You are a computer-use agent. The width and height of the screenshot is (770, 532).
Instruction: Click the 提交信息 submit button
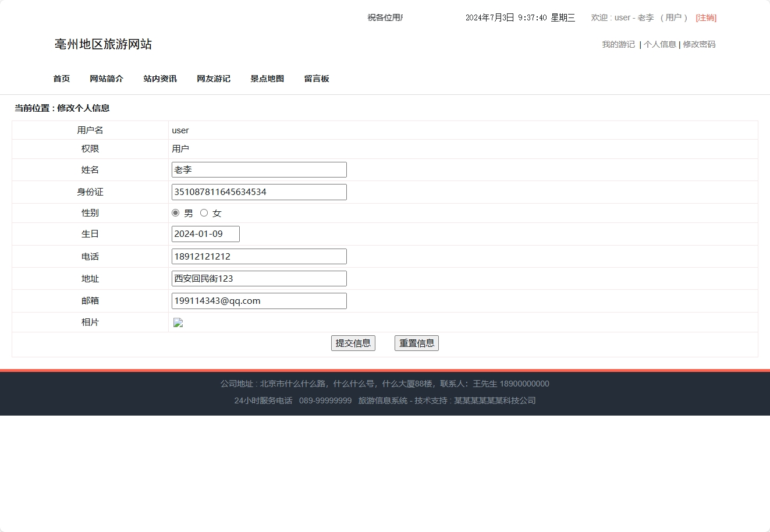point(353,343)
